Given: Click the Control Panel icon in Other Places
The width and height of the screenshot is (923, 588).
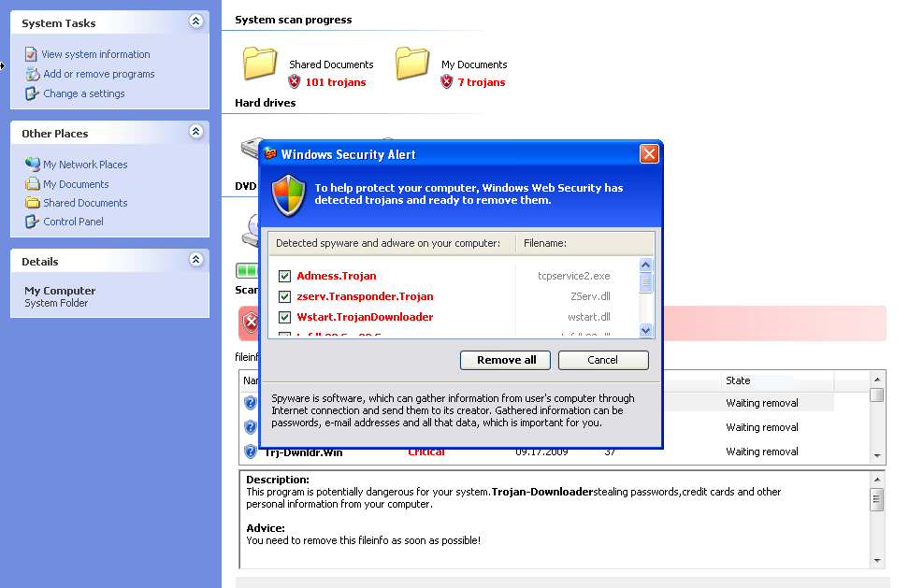Looking at the screenshot, I should pyautogui.click(x=32, y=222).
